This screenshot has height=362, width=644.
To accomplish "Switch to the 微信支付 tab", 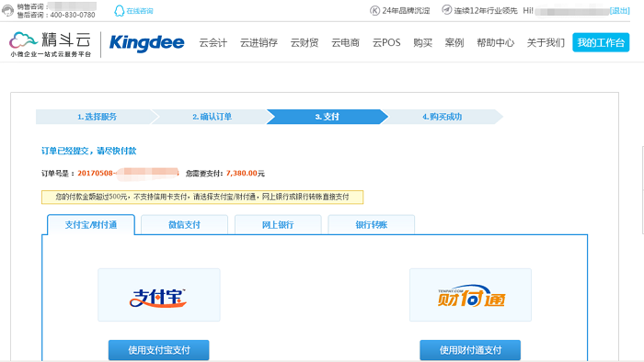I will point(184,225).
